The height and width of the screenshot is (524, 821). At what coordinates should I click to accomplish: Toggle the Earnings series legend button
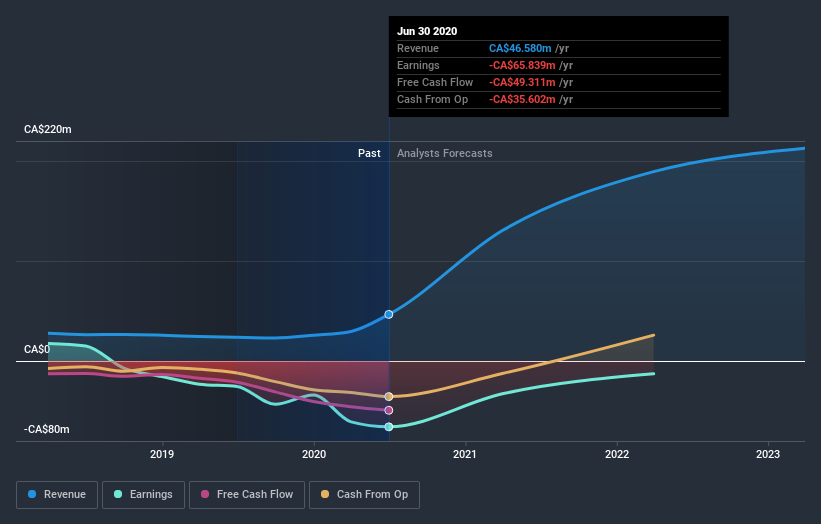[143, 495]
